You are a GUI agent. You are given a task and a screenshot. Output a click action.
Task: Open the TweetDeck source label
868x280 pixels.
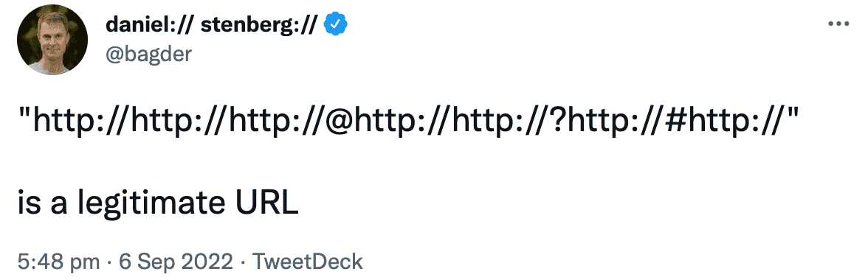tap(307, 262)
